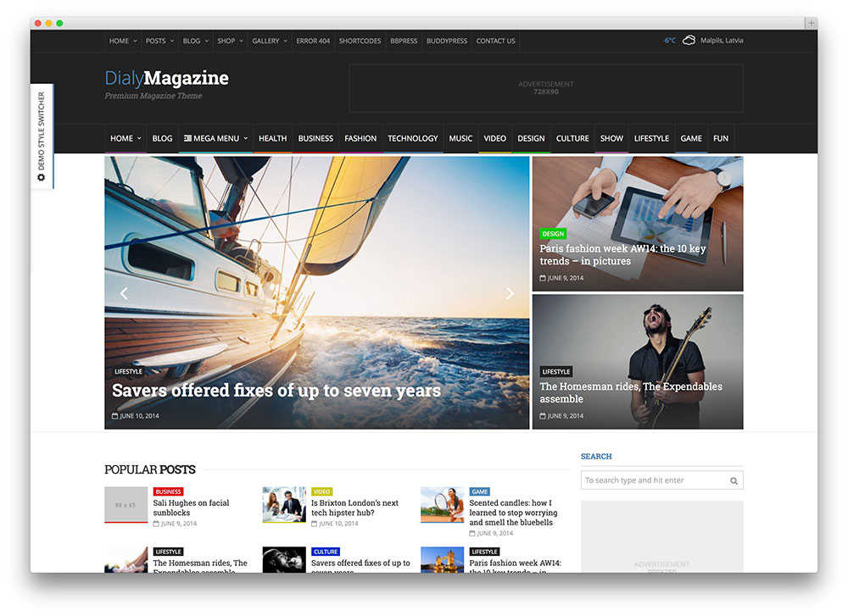
Task: Open Blog in the main navigation
Action: click(162, 138)
